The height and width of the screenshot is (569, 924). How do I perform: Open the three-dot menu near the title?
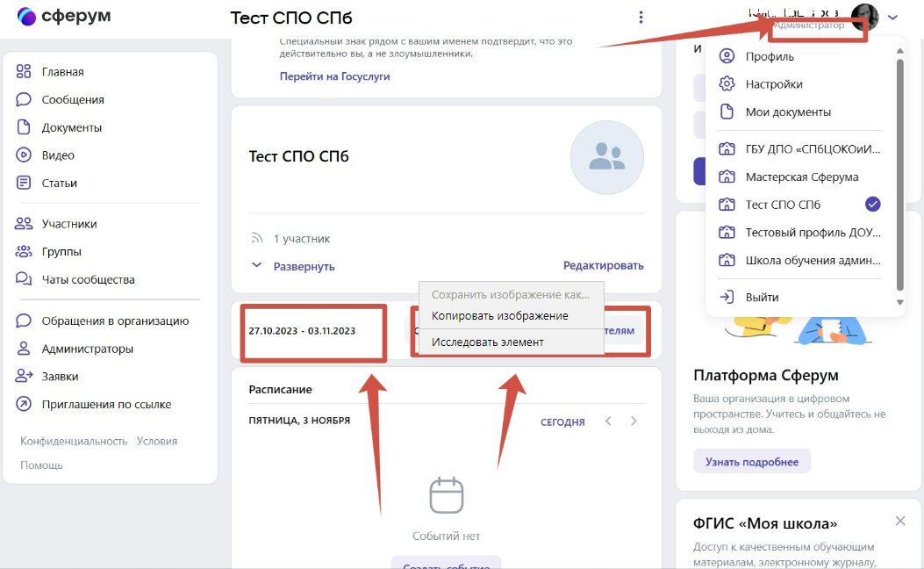tap(641, 18)
